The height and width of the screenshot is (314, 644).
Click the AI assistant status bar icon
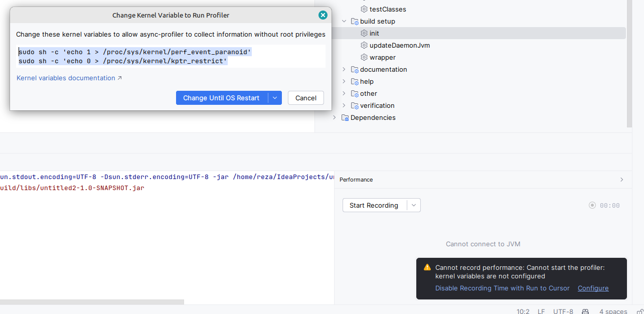[x=585, y=311]
